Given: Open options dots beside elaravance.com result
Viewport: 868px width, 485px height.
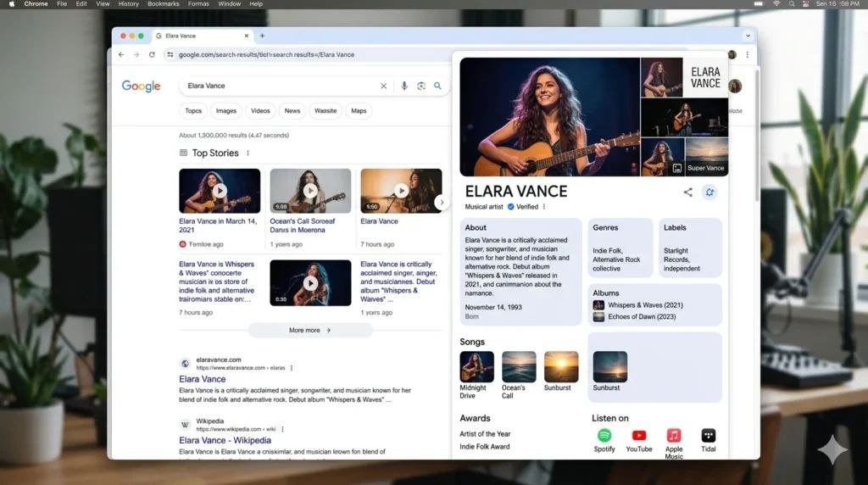Looking at the screenshot, I should (292, 368).
